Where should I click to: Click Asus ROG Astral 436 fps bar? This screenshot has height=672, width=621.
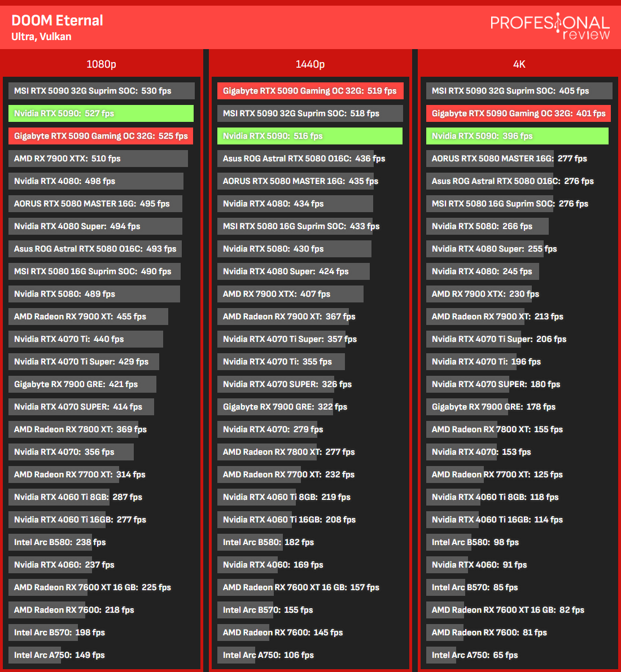[295, 159]
